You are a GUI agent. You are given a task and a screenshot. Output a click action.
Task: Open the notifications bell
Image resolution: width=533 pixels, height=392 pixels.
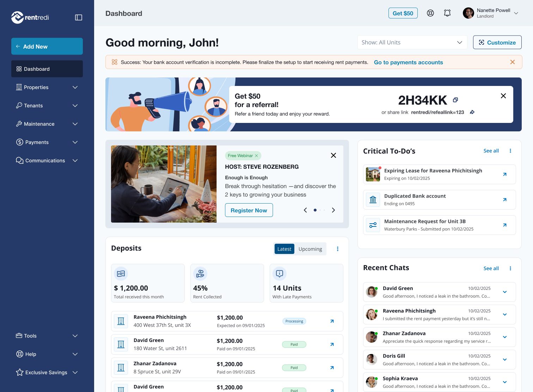(447, 13)
